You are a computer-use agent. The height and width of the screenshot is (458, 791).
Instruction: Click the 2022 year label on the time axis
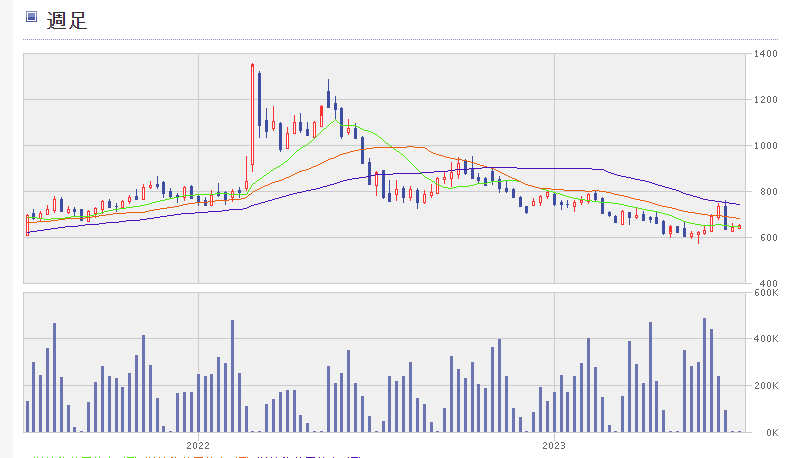198,443
